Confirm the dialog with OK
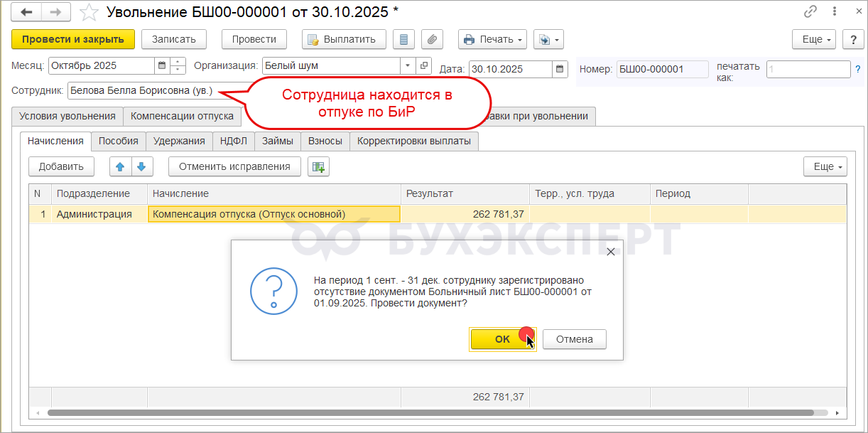The width and height of the screenshot is (868, 433). pyautogui.click(x=503, y=339)
